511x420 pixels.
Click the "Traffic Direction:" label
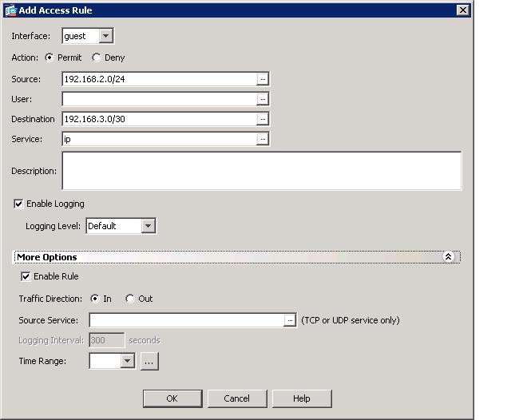50,299
